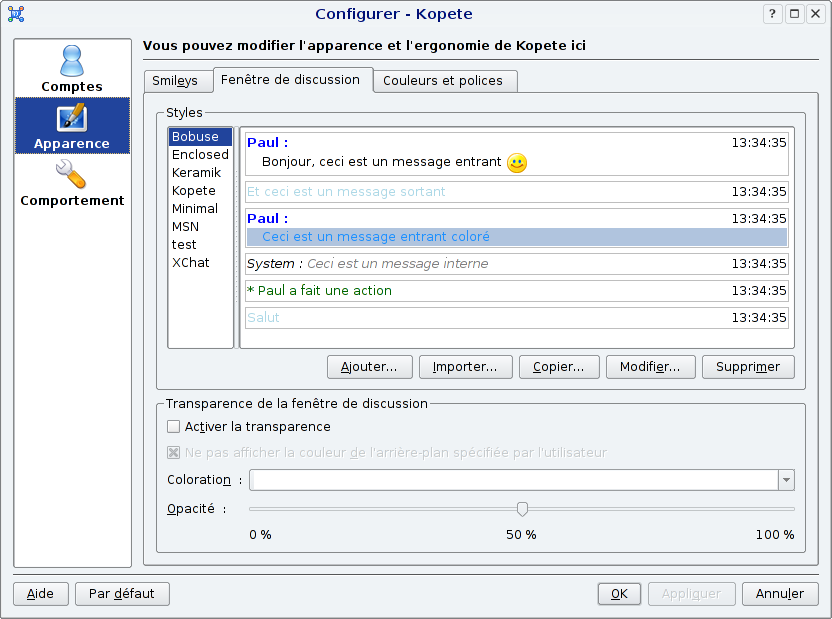The height and width of the screenshot is (619, 832).
Task: Maximize the Configurer window
Action: pos(794,14)
